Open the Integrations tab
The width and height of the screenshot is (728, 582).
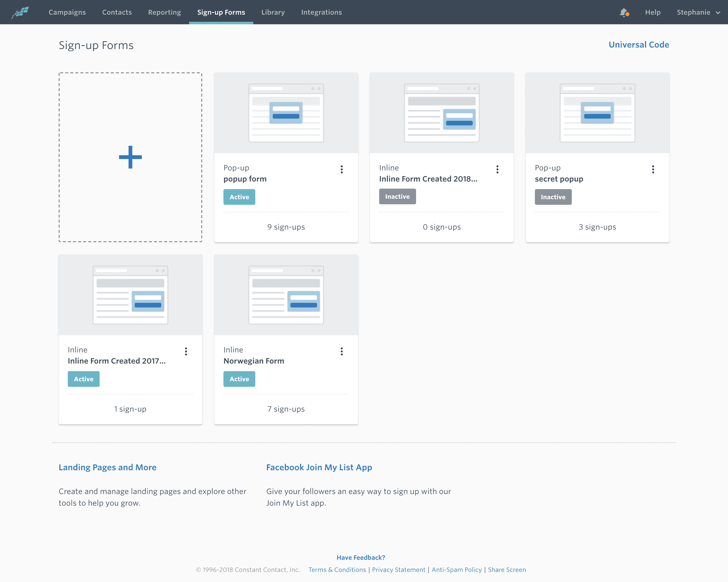pos(321,12)
